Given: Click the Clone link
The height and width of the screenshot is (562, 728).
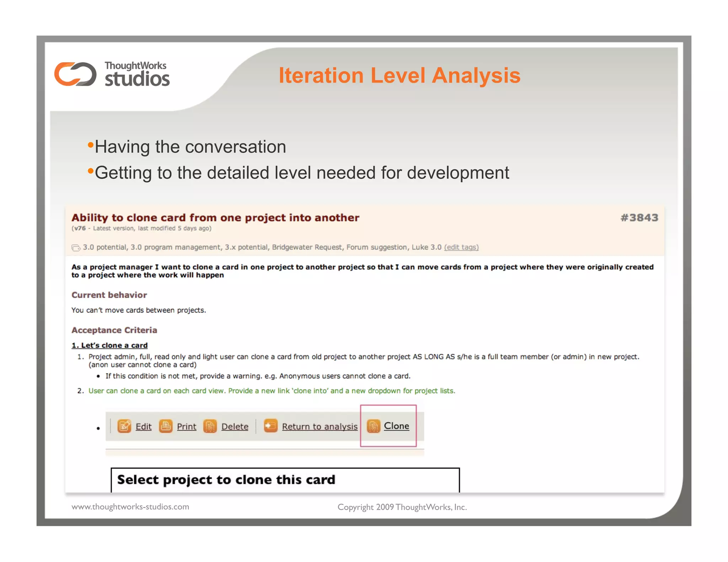Looking at the screenshot, I should pyautogui.click(x=396, y=426).
